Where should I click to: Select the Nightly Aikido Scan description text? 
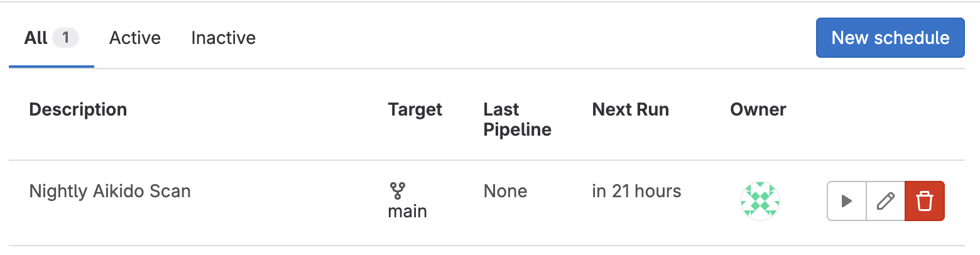coord(110,191)
